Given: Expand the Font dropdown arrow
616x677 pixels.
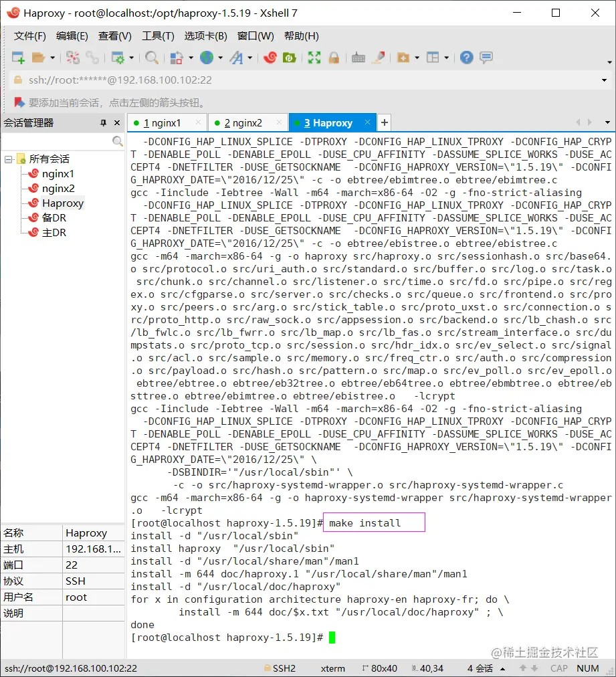Looking at the screenshot, I should 249,58.
